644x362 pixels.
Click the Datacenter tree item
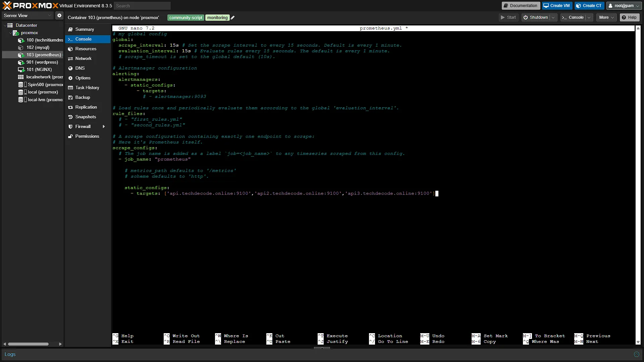pos(26,25)
